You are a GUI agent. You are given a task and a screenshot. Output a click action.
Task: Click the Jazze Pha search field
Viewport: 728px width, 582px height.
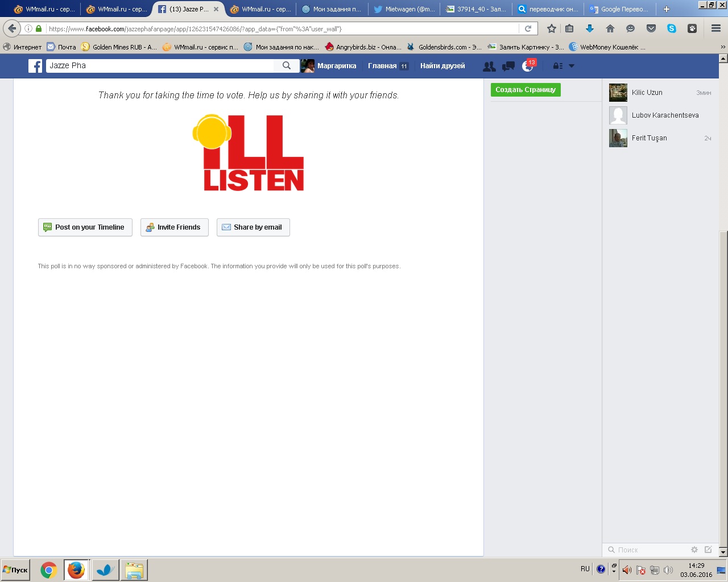coord(160,66)
